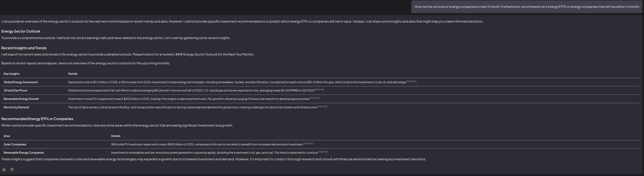This screenshot has height=176, width=644.
Task: Click the thumbs up feedback icon
Action: pos(4,170)
